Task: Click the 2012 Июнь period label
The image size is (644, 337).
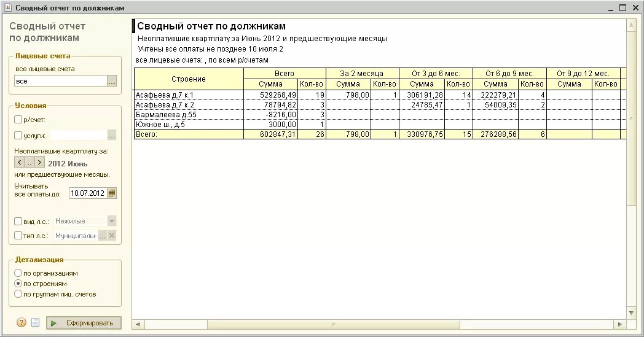Action: click(68, 163)
